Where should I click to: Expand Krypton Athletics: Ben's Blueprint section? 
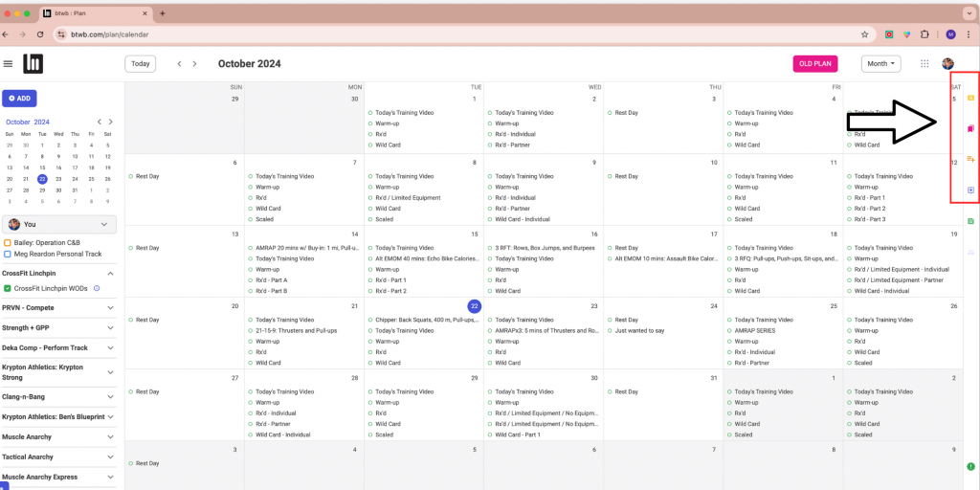[111, 417]
